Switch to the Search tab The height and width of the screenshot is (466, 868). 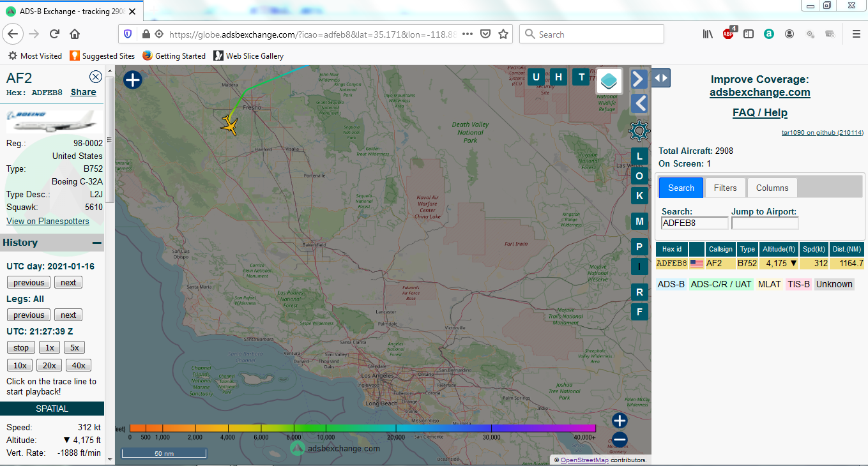click(x=681, y=188)
